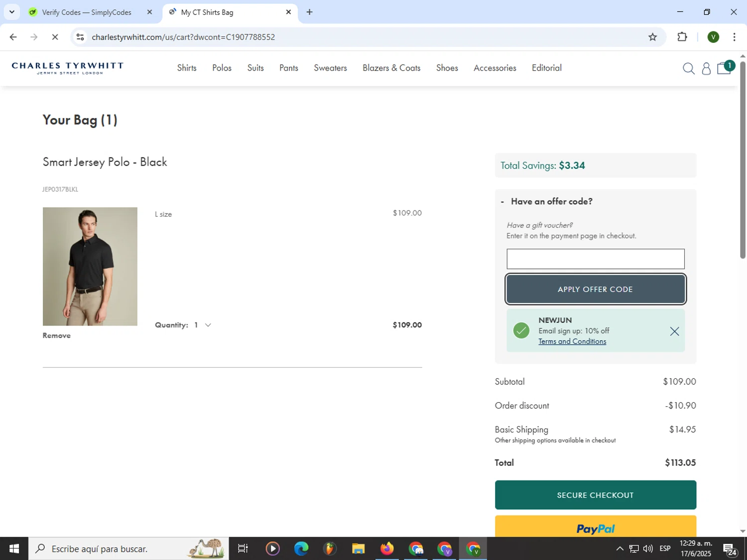
Task: Open Smart Jersey Polo - Black title
Action: click(x=105, y=162)
